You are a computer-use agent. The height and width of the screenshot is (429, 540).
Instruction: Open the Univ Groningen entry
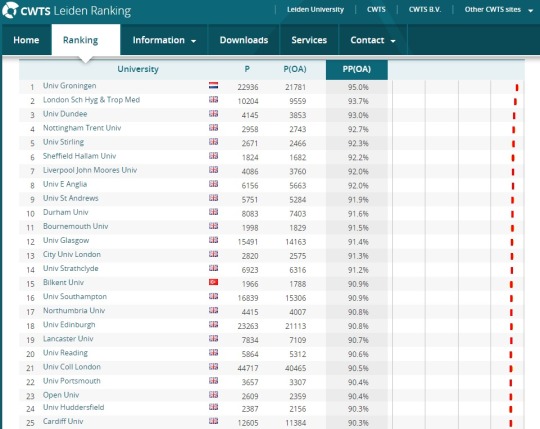pyautogui.click(x=70, y=86)
